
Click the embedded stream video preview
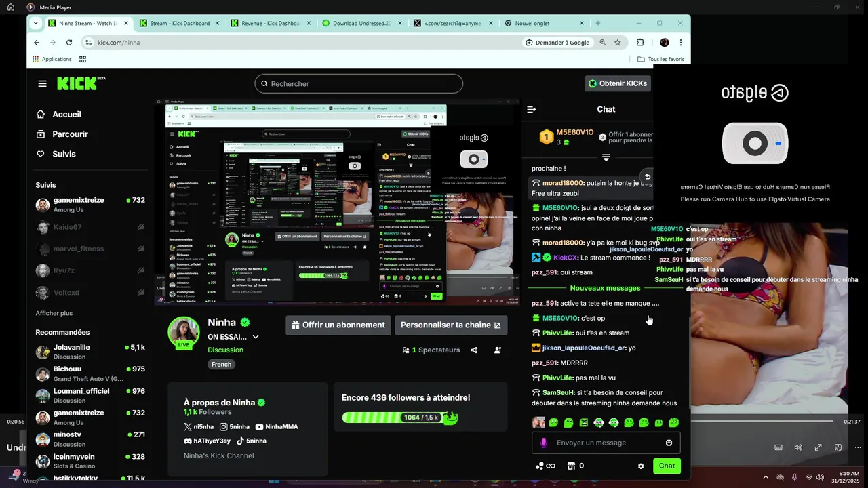[337, 203]
